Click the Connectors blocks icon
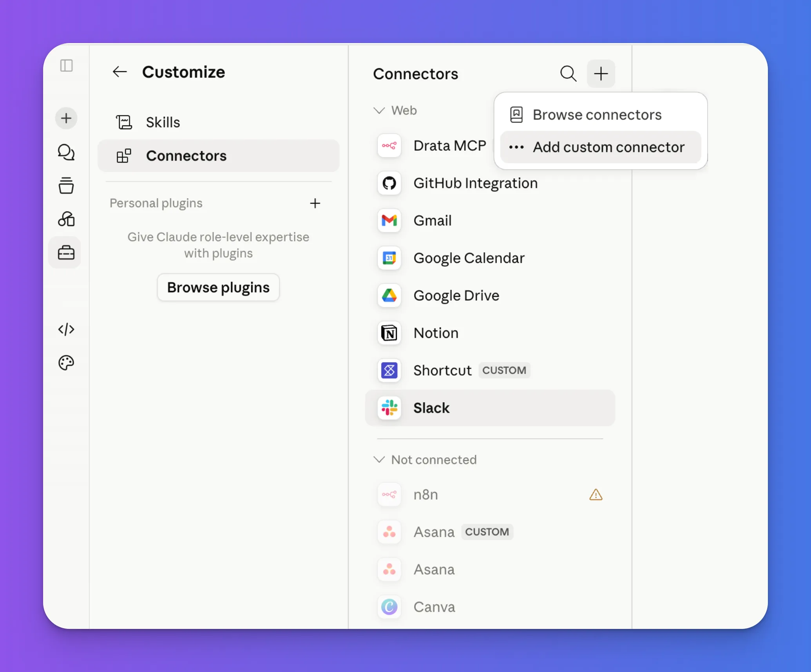811x672 pixels. click(x=124, y=156)
